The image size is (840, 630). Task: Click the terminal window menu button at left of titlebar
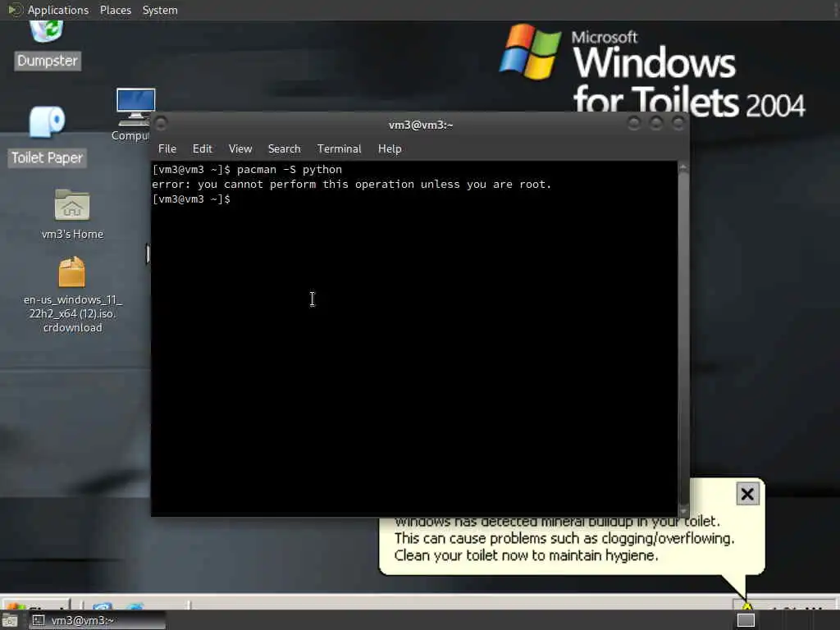160,124
